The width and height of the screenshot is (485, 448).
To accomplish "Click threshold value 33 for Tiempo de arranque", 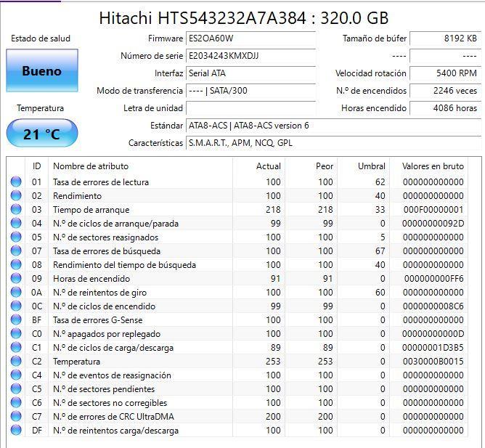I will (380, 209).
